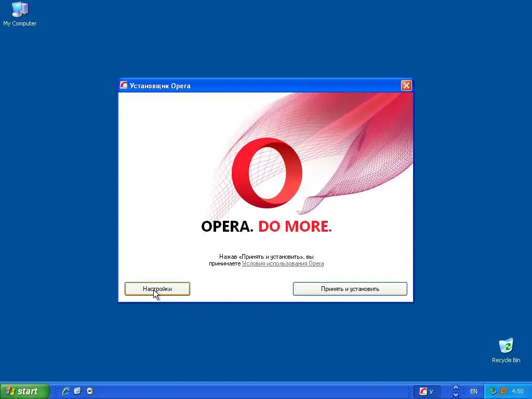Click Принять и установить to install Opera
Screen dimensions: 532x399
350,289
